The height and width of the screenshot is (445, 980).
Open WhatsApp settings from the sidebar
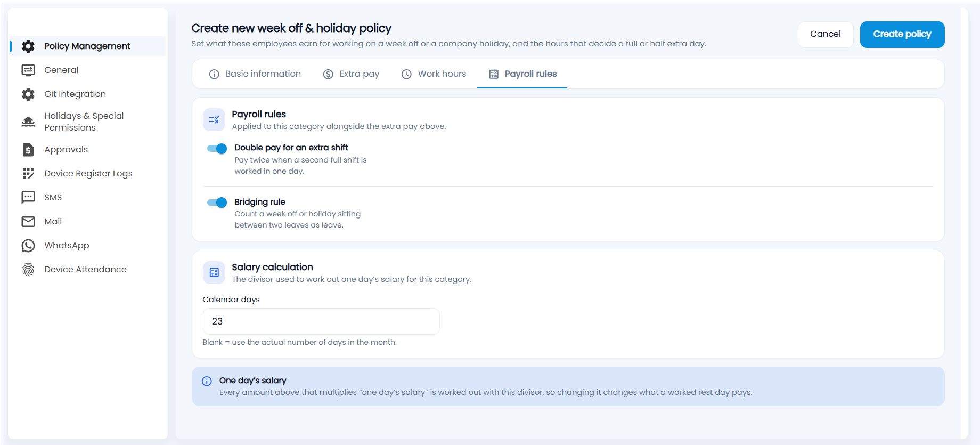tap(88, 246)
